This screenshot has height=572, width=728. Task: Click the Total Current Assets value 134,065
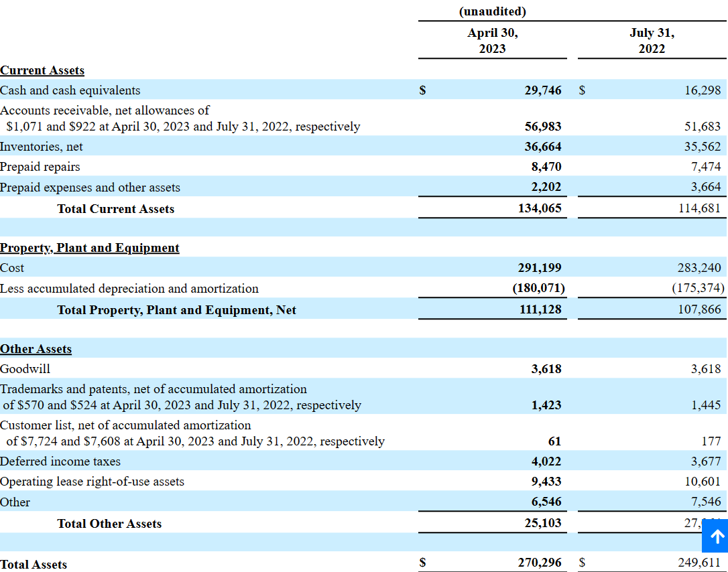540,209
